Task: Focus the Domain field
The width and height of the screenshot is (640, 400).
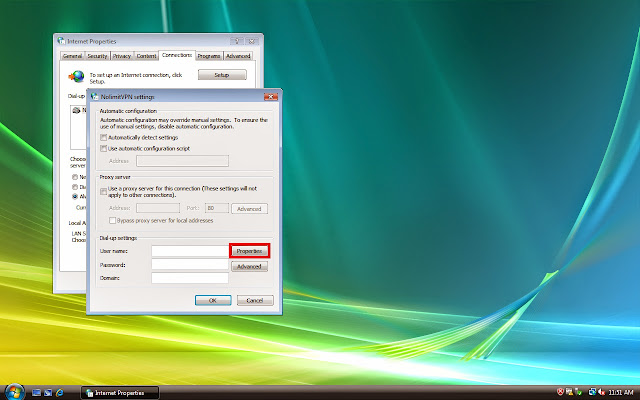Action: tap(190, 278)
